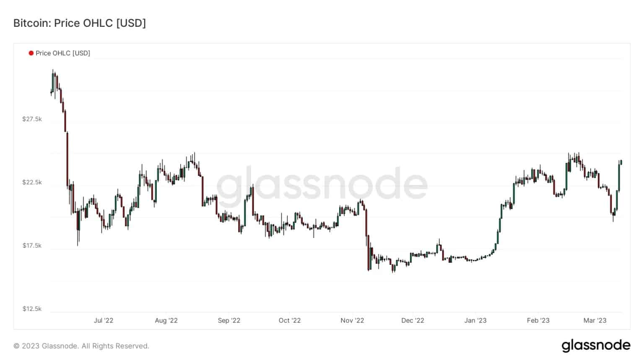
Task: Select the $17.5k y-axis label
Action: click(32, 246)
